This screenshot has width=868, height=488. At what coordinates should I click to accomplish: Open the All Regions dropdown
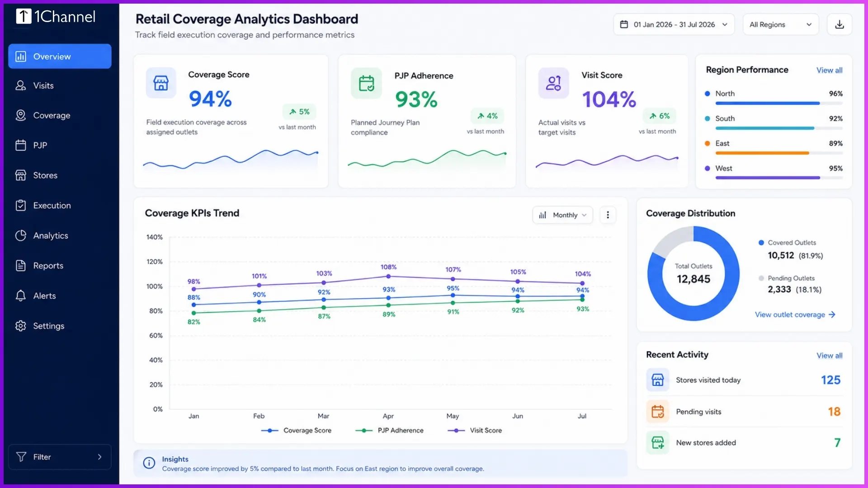click(x=781, y=24)
